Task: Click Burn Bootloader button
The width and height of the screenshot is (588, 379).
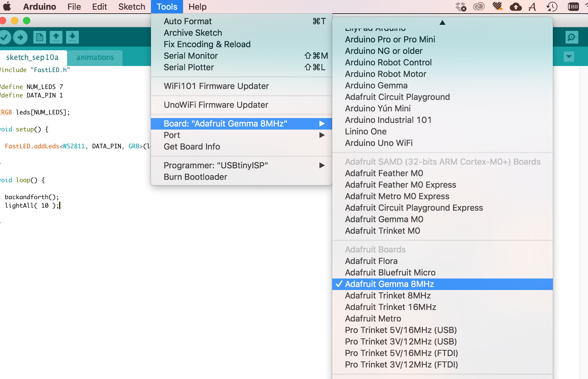Action: (195, 176)
